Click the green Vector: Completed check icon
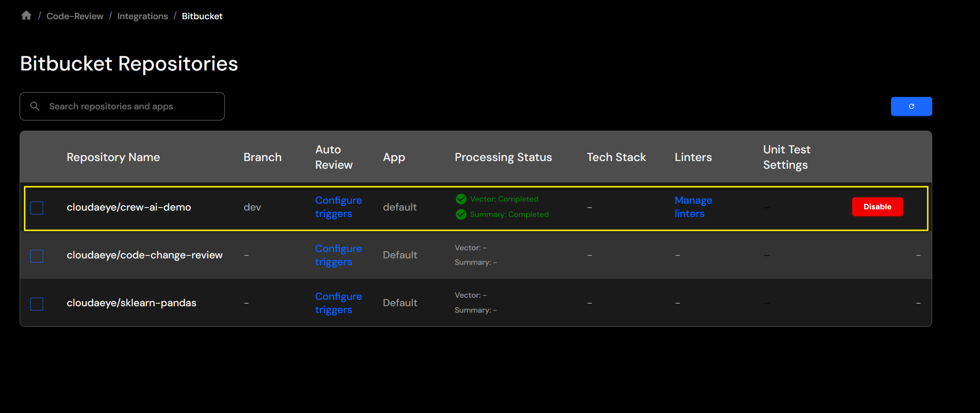Screen dimensions: 980x413 [461, 199]
